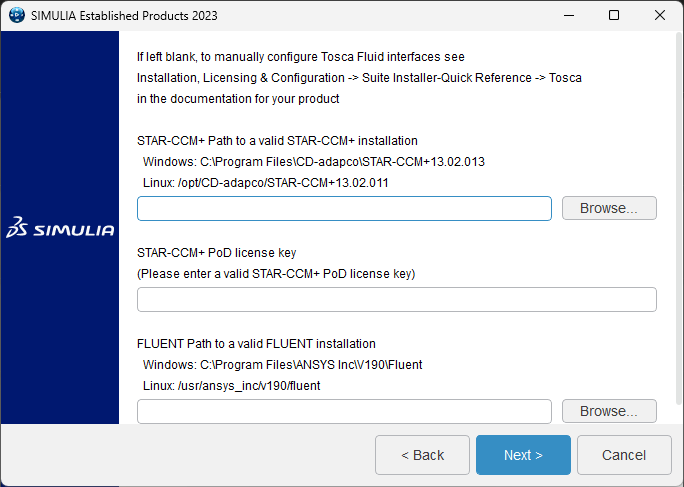Screen dimensions: 684x487
Task: Focus the FLUENT installation path field
Action: 344,411
